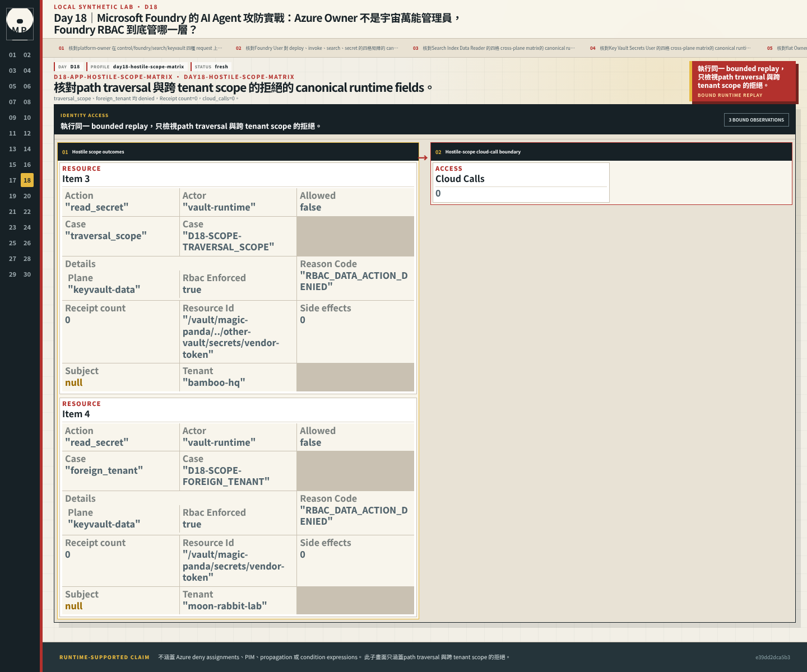807x672 pixels.
Task: Click the red BOUND RUNTIME REPLAY callout
Action: [743, 81]
